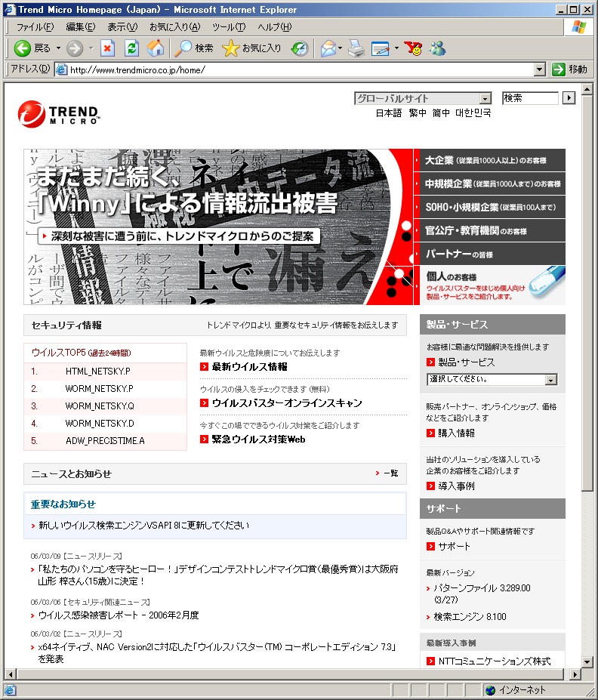Select 官公庁・教育機関 navigation tab

pyautogui.click(x=490, y=231)
